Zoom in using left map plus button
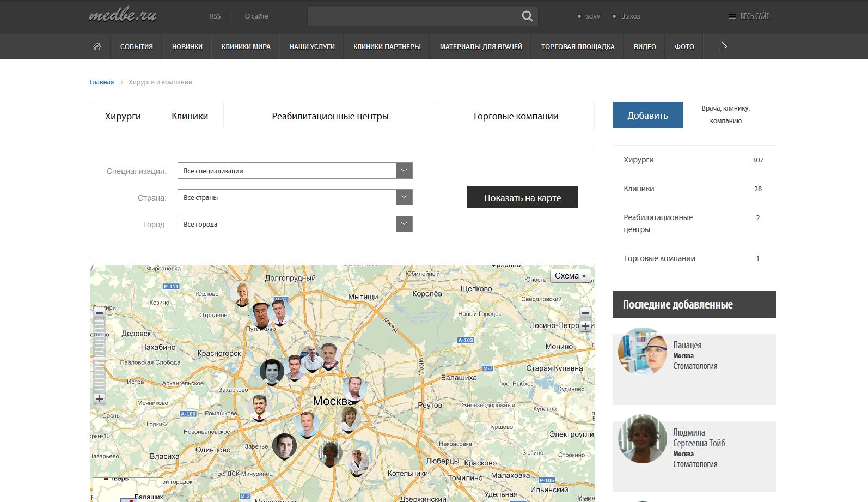 [99, 399]
